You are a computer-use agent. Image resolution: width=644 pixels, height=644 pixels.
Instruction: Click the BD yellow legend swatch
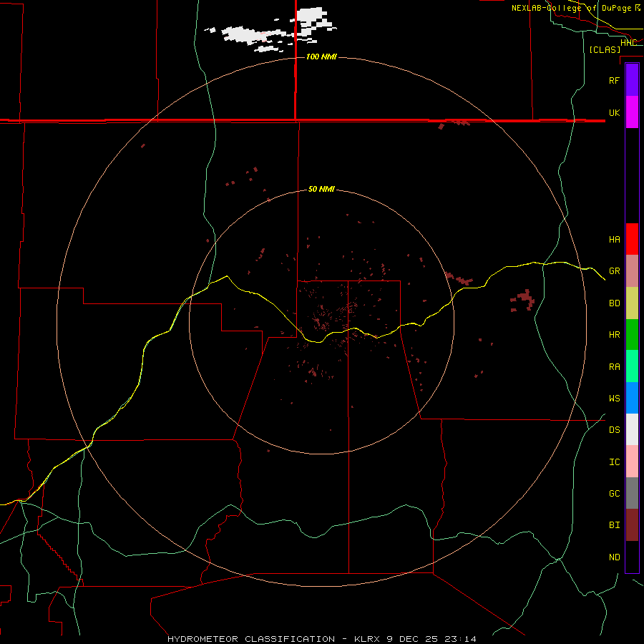pyautogui.click(x=632, y=303)
